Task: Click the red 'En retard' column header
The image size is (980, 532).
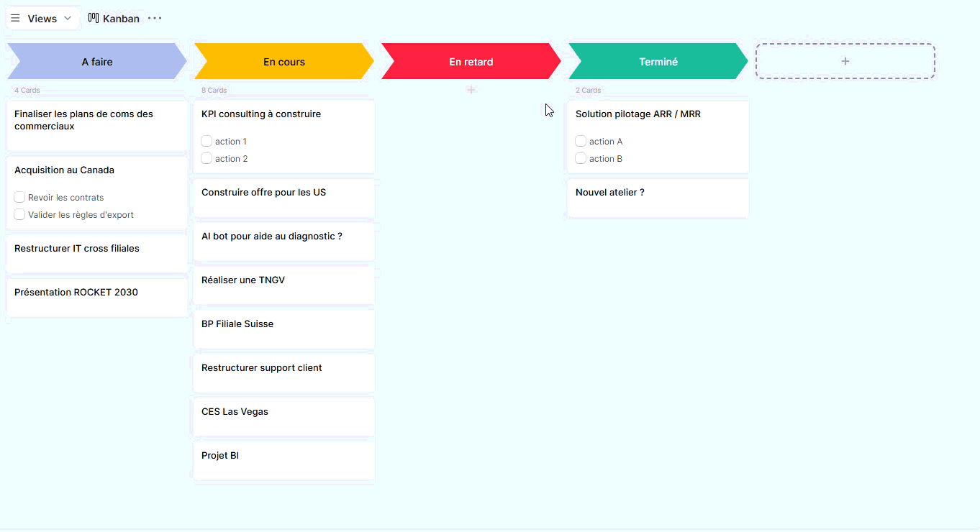Action: [x=471, y=62]
